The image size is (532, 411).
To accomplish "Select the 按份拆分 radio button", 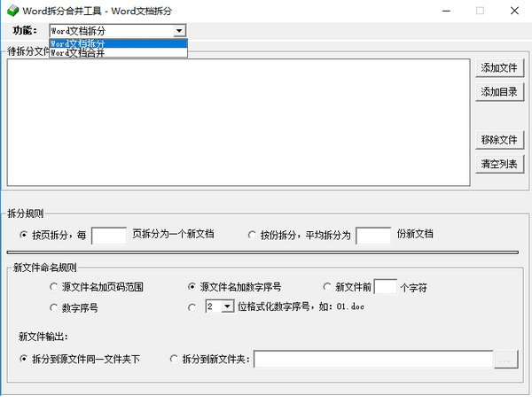I will [252, 235].
